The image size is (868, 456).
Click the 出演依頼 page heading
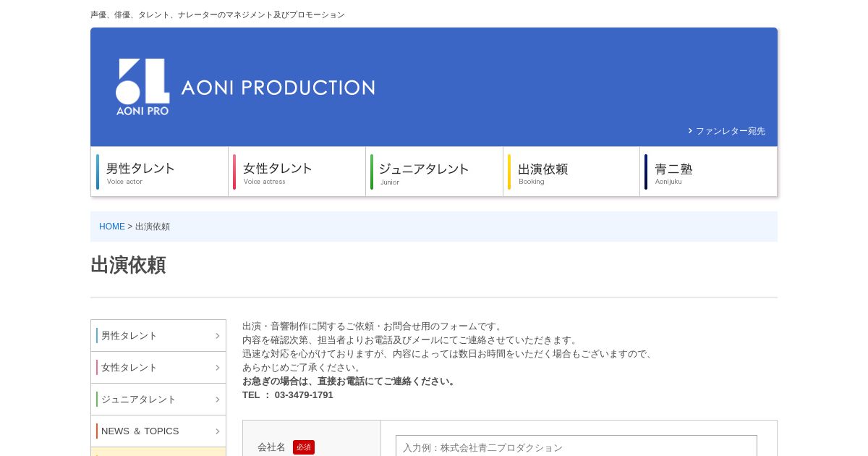click(128, 265)
